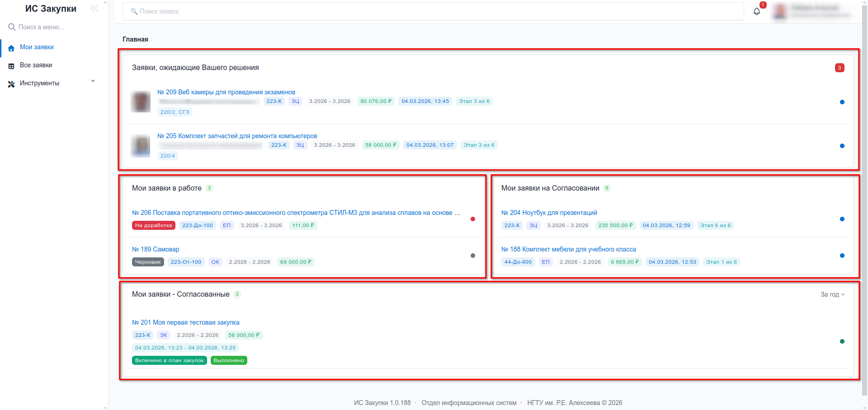Open request № 205 Комплект запчастей для ремонта

pyautogui.click(x=237, y=136)
